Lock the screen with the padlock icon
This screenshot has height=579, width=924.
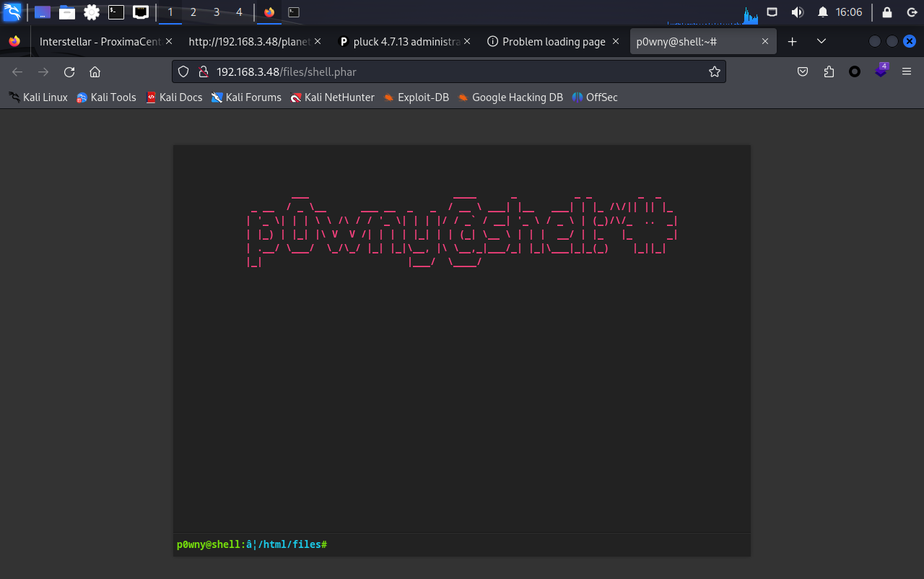887,12
